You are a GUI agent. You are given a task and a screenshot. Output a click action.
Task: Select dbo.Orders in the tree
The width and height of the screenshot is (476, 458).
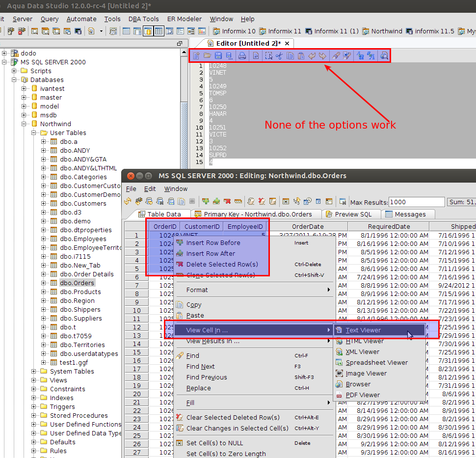pyautogui.click(x=77, y=283)
